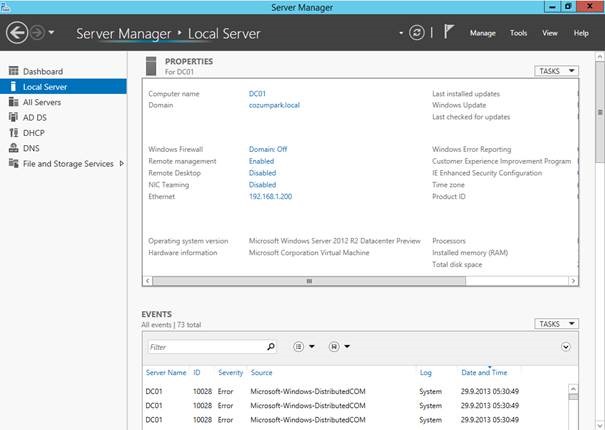The image size is (605, 430).
Task: Click File and Storage Services icon
Action: pyautogui.click(x=14, y=163)
